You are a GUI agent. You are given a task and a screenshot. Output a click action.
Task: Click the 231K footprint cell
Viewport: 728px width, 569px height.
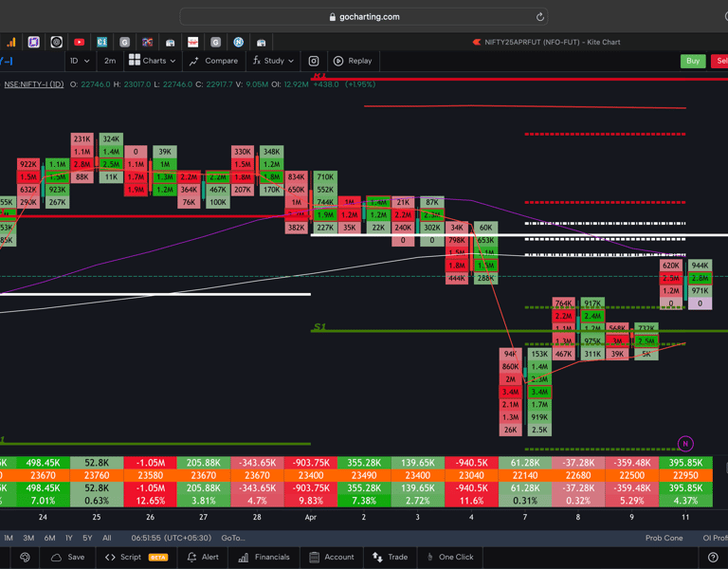point(82,138)
